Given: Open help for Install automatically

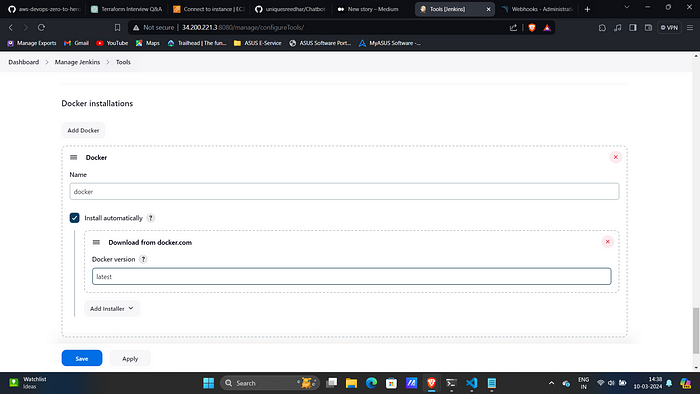Looking at the screenshot, I should pos(151,218).
